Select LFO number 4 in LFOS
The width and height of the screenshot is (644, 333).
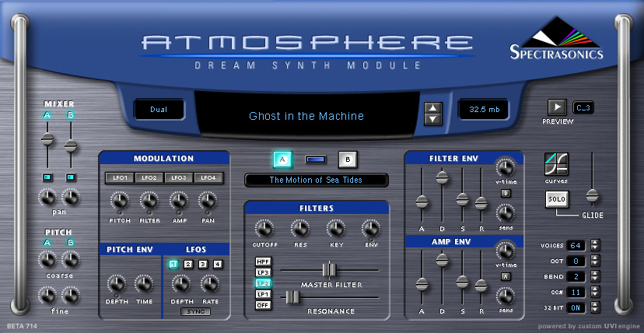[x=218, y=265]
